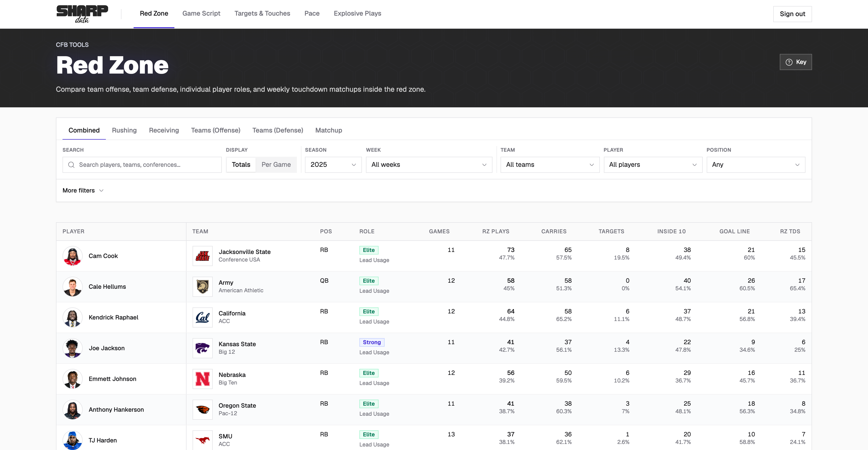Sort by CARRIES column header

point(554,231)
